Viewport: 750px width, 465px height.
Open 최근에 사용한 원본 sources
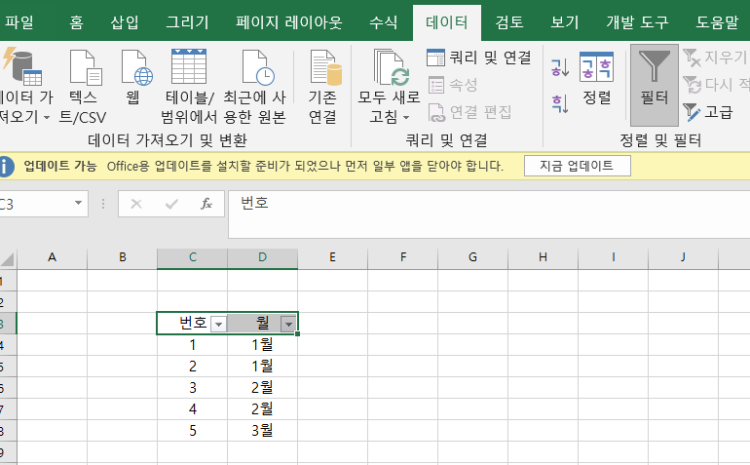pos(254,86)
